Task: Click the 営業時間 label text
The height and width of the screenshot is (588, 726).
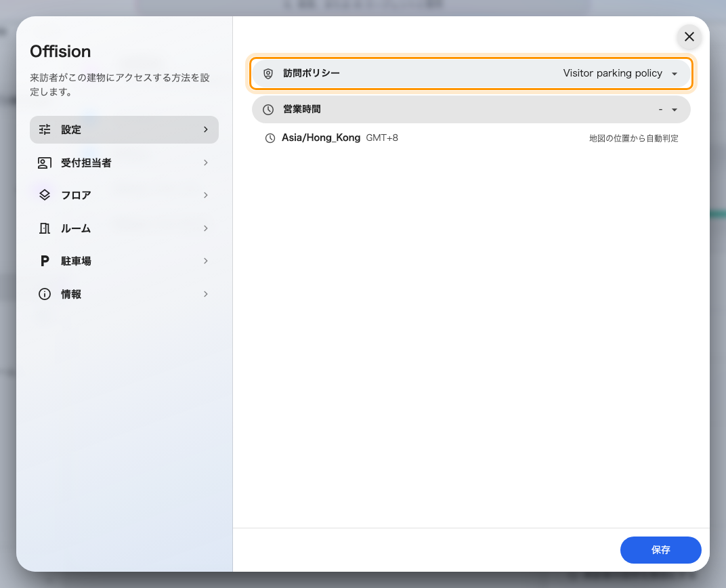Action: click(302, 109)
